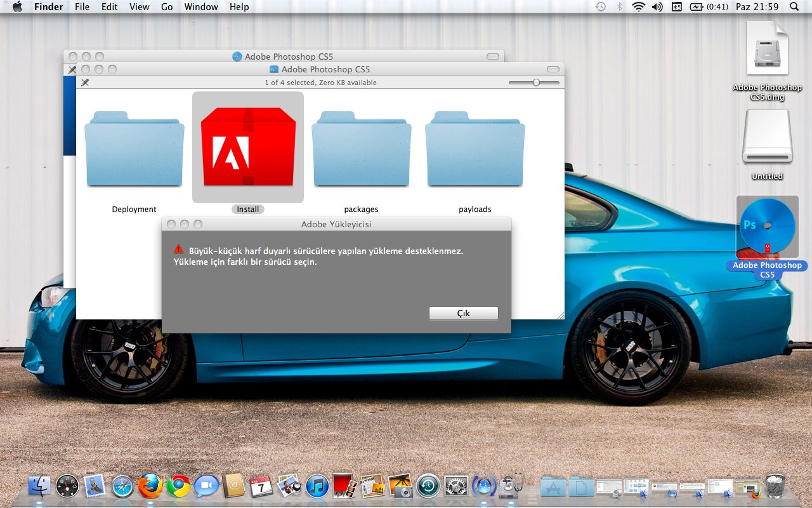Open the Trash in the Dock
812x508 pixels.
click(x=775, y=486)
